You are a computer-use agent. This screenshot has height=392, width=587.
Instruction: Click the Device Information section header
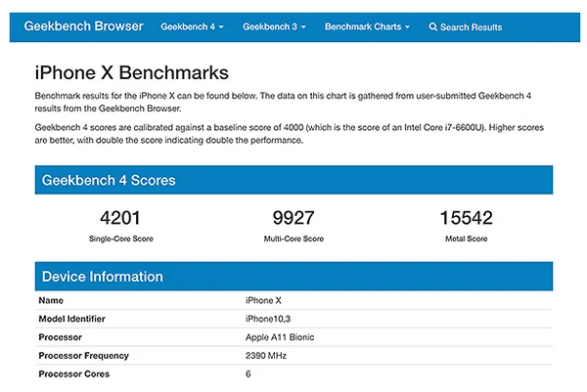(293, 277)
